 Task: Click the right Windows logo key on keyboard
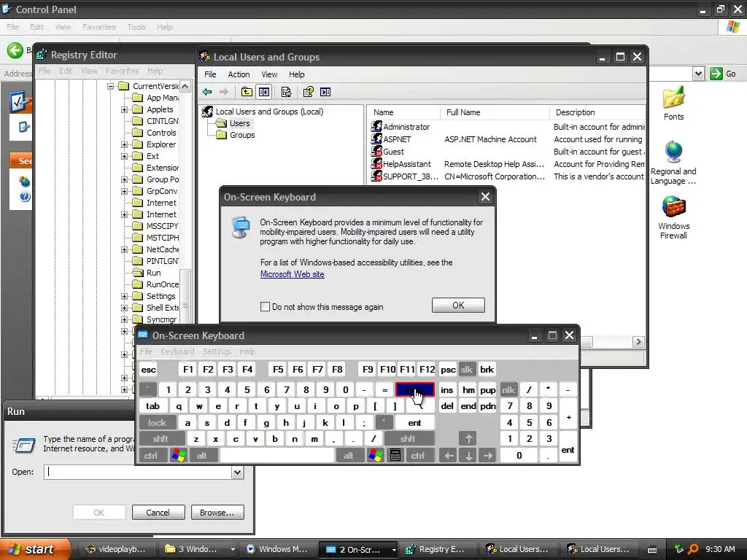click(376, 456)
